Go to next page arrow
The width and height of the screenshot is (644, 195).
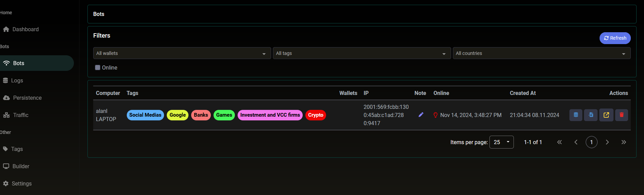tap(607, 142)
